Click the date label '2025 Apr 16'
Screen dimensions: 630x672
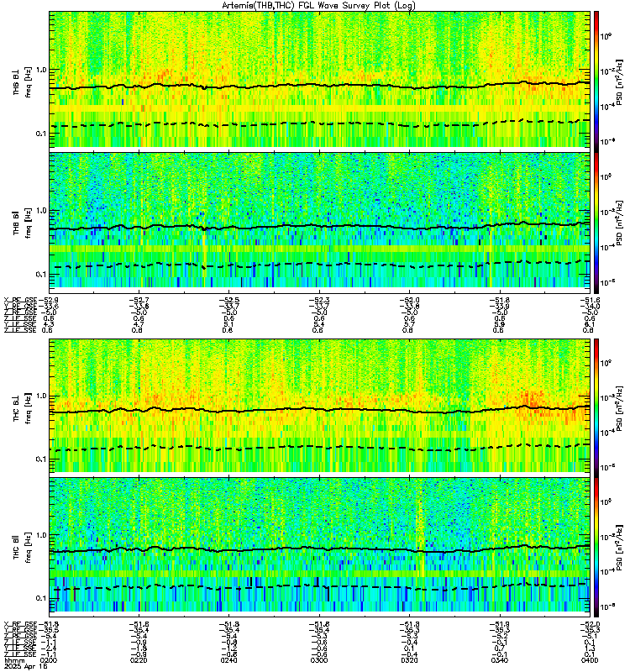(26, 667)
